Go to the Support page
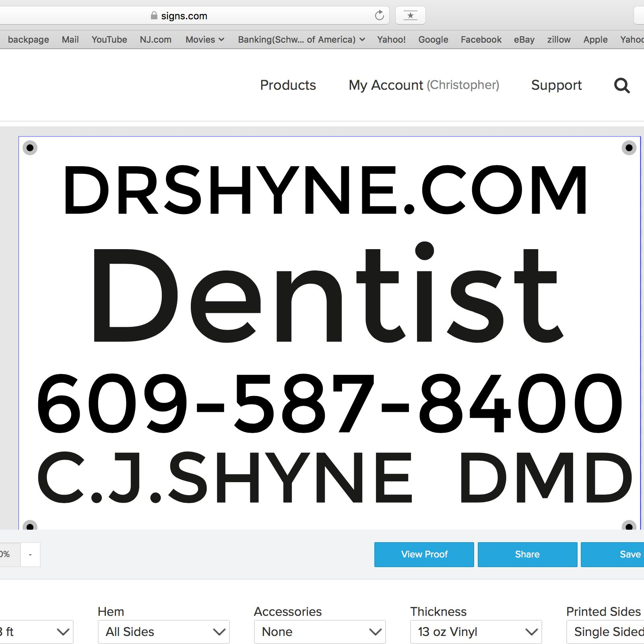The height and width of the screenshot is (644, 644). [x=556, y=85]
